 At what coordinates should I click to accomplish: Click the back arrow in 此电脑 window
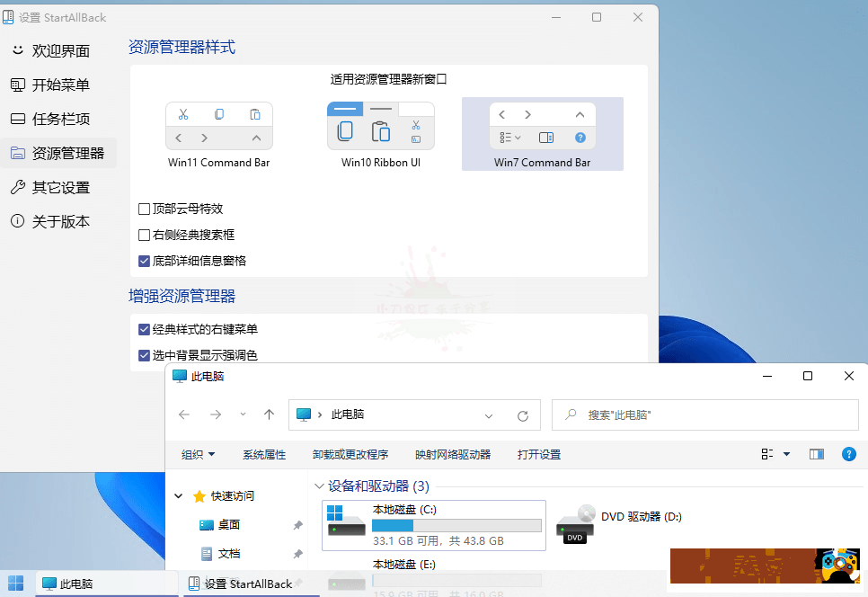pyautogui.click(x=184, y=414)
